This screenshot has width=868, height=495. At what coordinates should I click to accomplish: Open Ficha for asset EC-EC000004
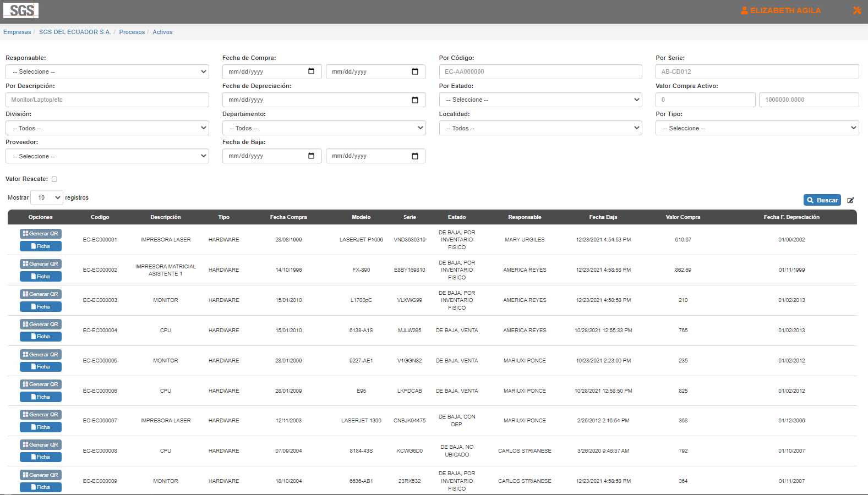(x=41, y=337)
